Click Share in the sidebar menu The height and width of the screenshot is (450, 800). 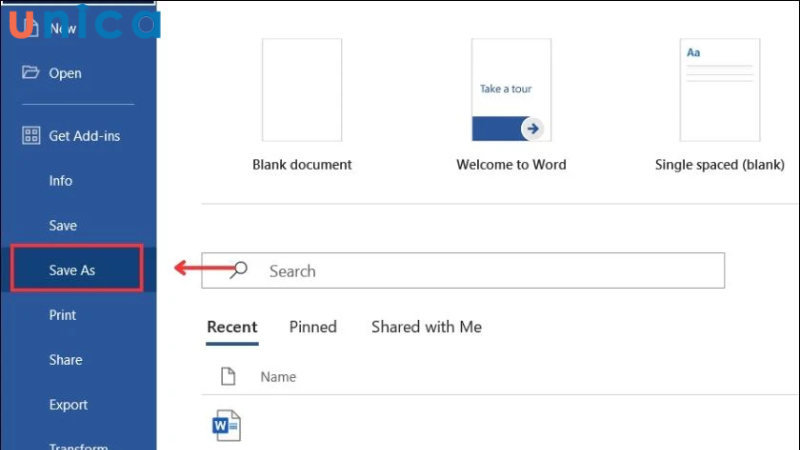(x=66, y=360)
